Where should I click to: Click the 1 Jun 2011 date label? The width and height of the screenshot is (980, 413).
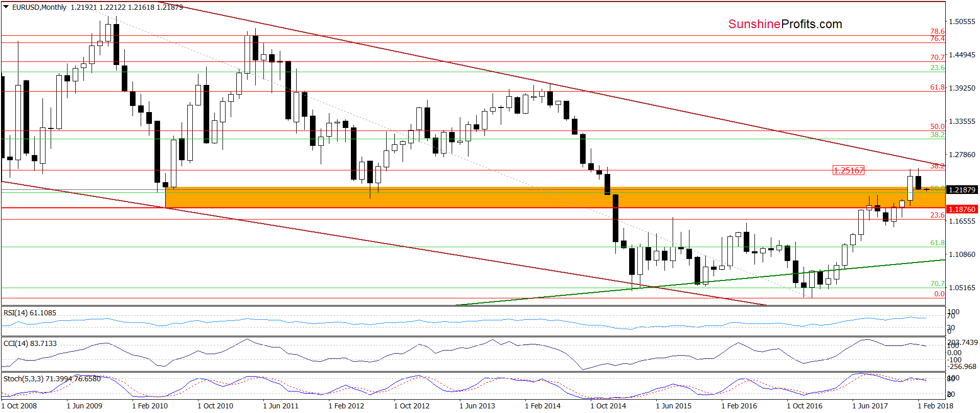pyautogui.click(x=281, y=406)
